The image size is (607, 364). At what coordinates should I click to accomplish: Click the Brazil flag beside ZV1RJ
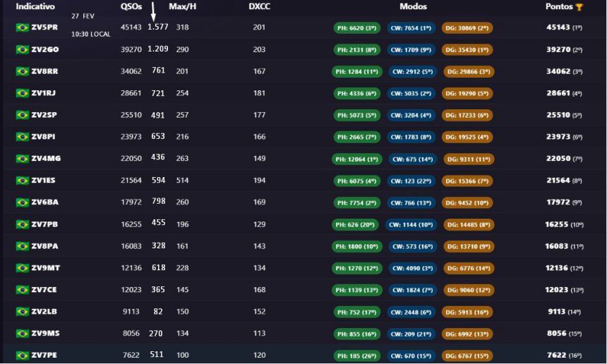23,93
